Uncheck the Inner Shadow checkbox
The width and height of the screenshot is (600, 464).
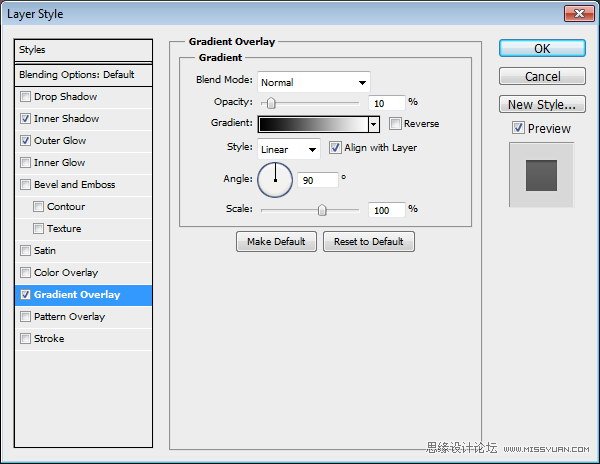(25, 119)
